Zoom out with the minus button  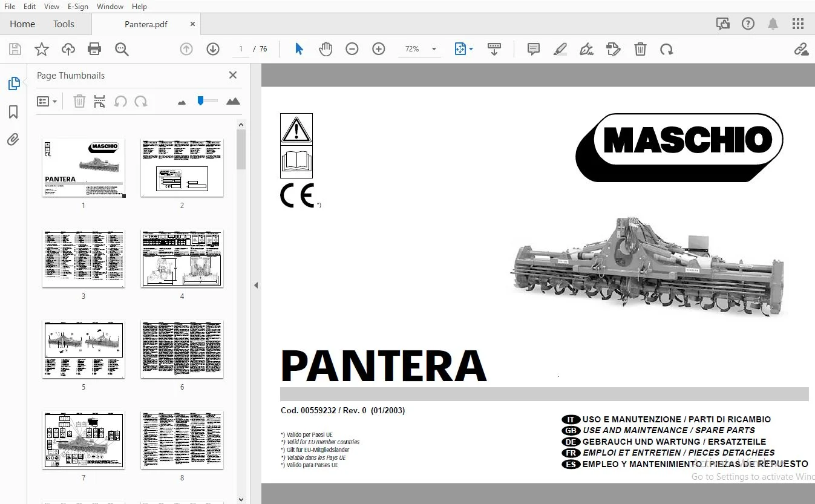point(352,49)
